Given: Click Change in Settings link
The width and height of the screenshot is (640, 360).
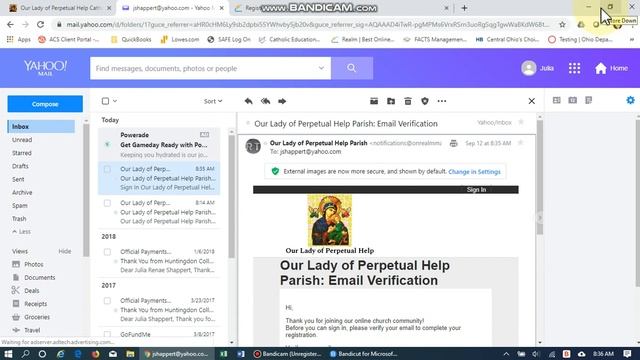Looking at the screenshot, I should tap(474, 172).
